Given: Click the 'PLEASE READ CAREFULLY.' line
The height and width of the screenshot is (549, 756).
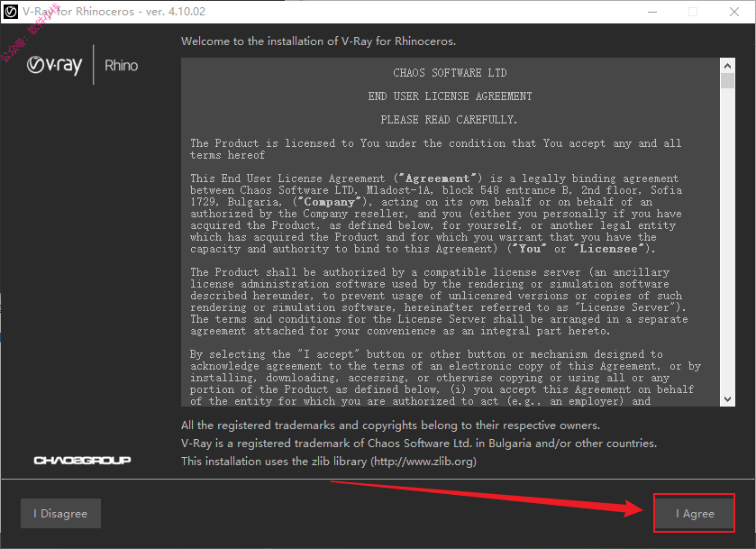Looking at the screenshot, I should point(449,120).
